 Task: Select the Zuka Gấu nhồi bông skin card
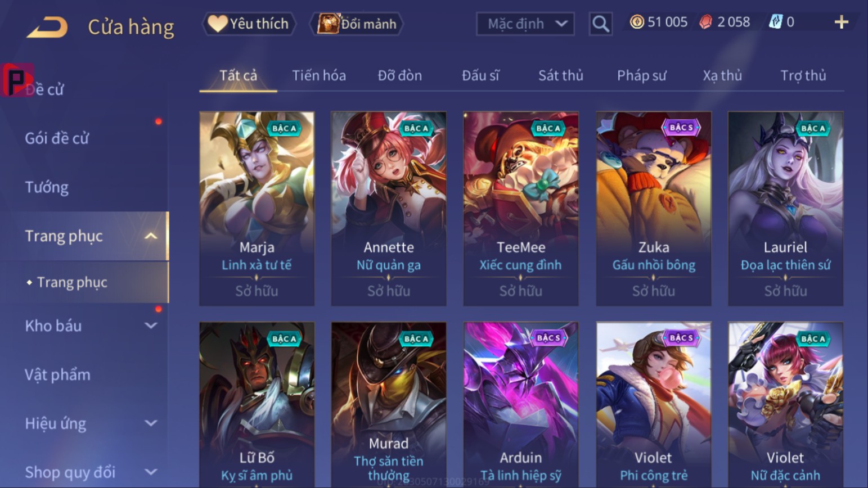pos(654,209)
